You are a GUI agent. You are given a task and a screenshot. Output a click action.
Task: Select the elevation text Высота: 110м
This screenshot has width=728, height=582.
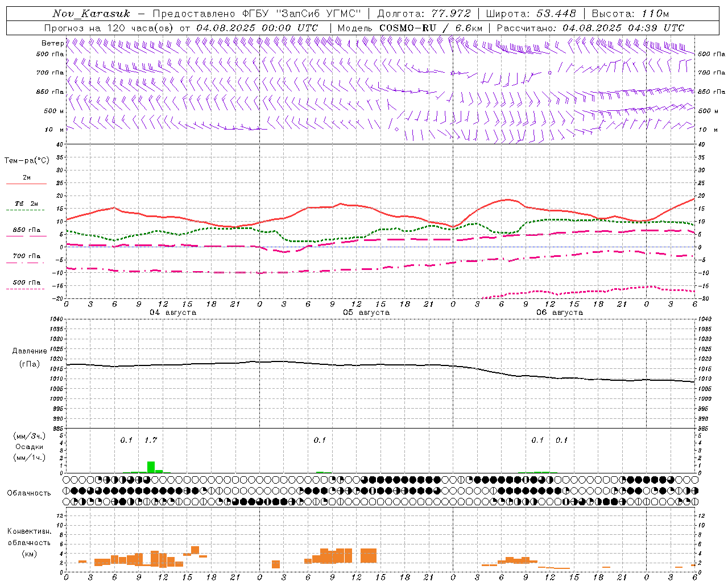click(630, 14)
